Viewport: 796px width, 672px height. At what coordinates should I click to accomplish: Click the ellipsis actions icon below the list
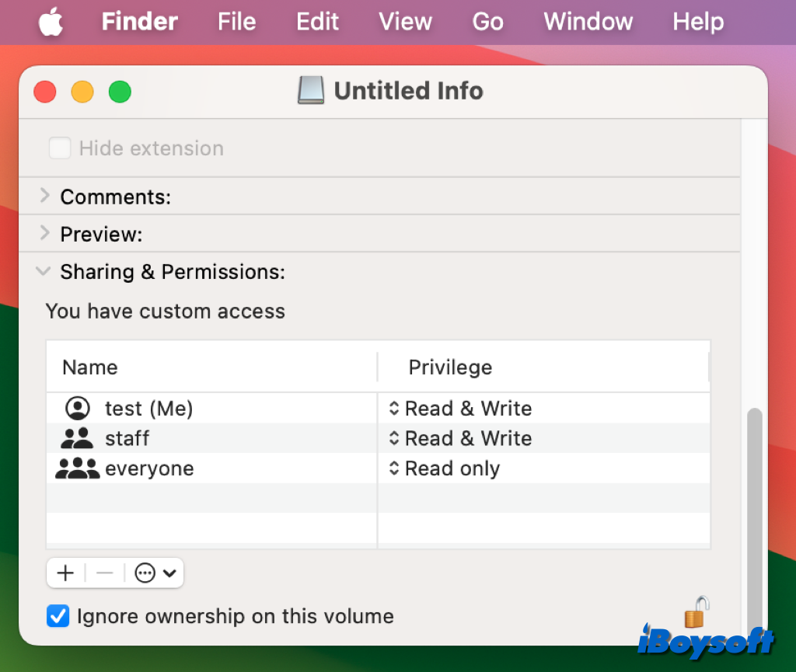[144, 573]
